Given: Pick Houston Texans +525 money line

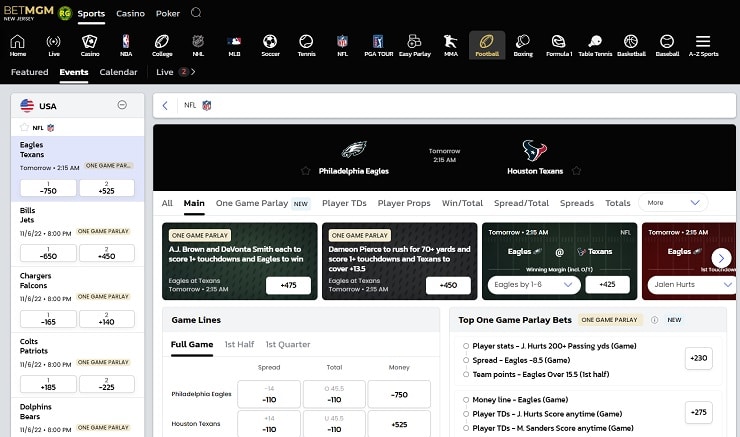Looking at the screenshot, I should pyautogui.click(x=399, y=424).
